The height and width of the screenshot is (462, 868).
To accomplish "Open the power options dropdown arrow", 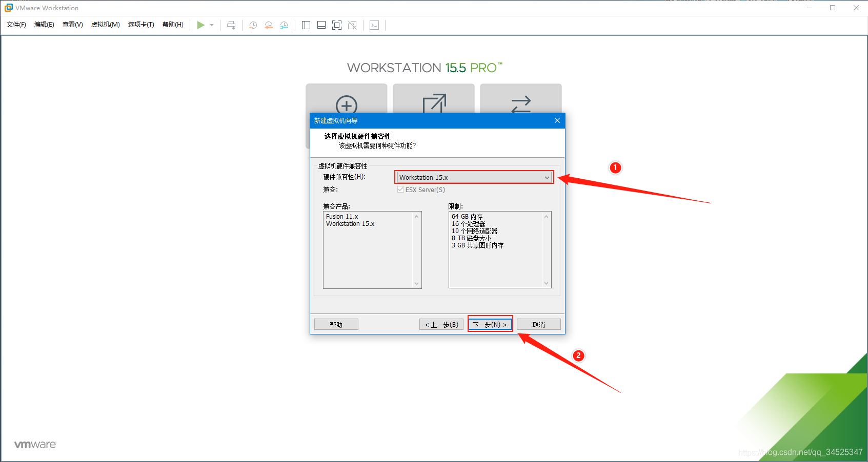I will (x=212, y=25).
